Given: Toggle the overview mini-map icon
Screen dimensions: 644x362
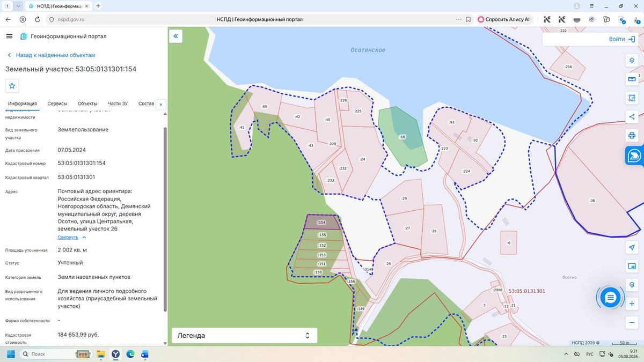Looking at the screenshot, I should (x=632, y=266).
